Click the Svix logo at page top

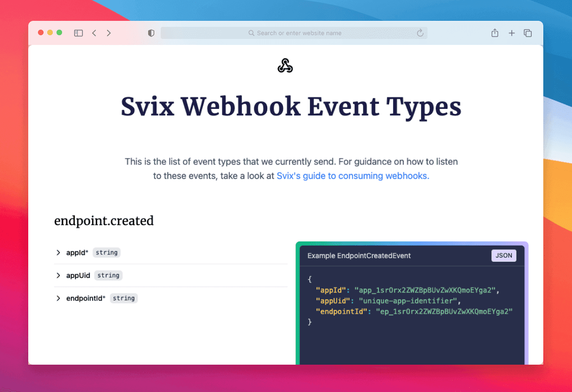285,65
